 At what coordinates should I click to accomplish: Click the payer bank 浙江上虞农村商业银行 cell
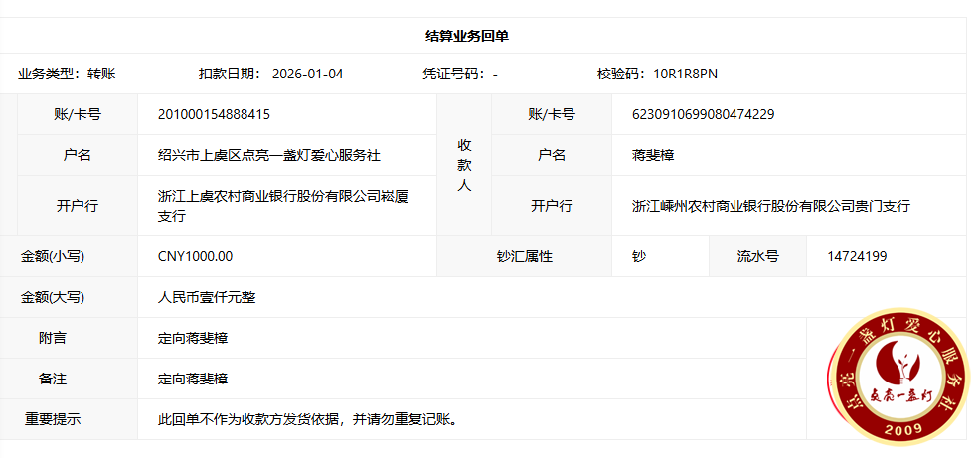pos(283,206)
